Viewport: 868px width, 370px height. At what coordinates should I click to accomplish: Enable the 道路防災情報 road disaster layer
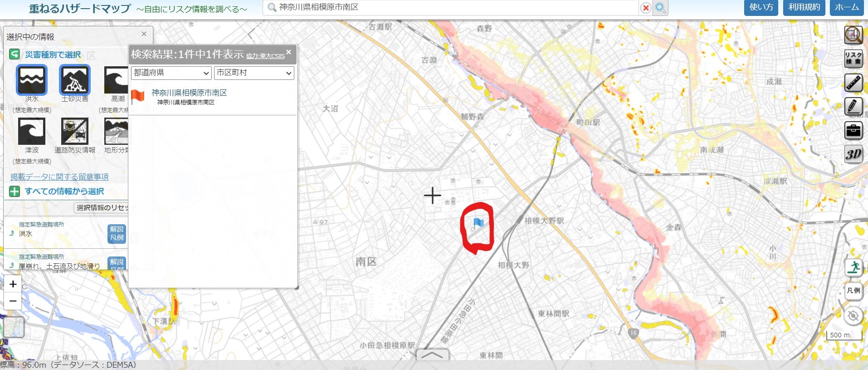[x=75, y=131]
